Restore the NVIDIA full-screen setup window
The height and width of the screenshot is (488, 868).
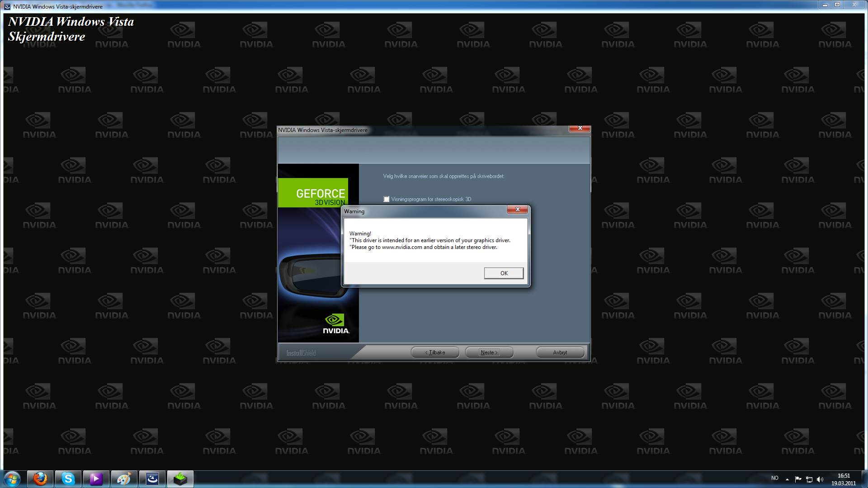(x=837, y=5)
